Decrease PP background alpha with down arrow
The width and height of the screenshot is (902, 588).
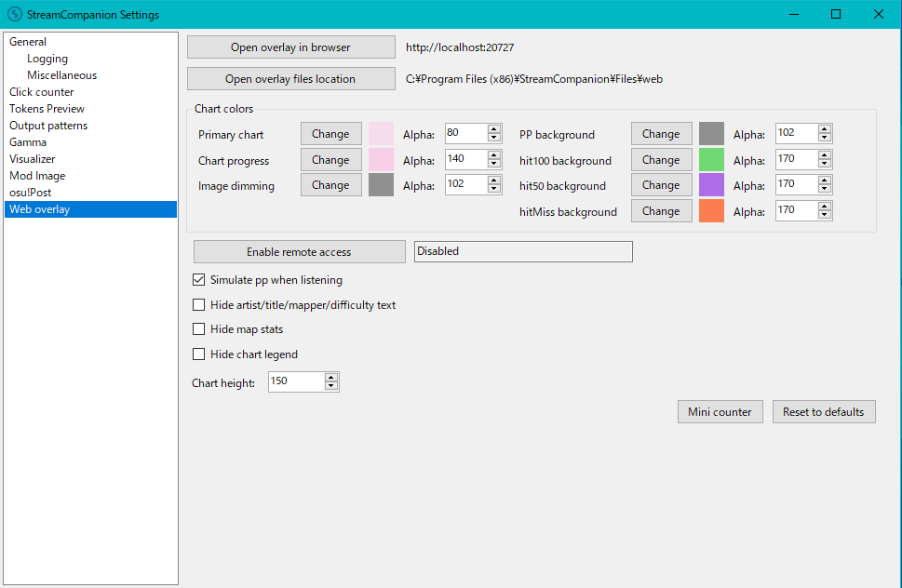825,138
